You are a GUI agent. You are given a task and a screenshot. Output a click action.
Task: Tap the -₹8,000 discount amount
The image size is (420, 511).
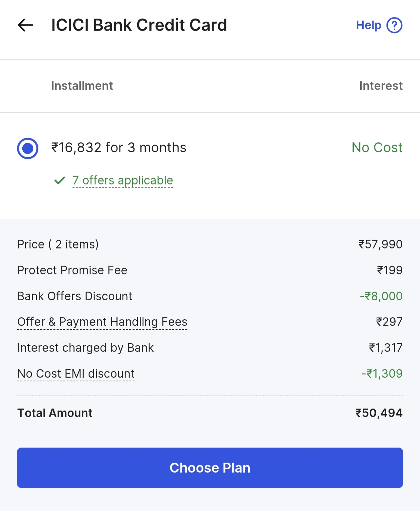tap(381, 296)
